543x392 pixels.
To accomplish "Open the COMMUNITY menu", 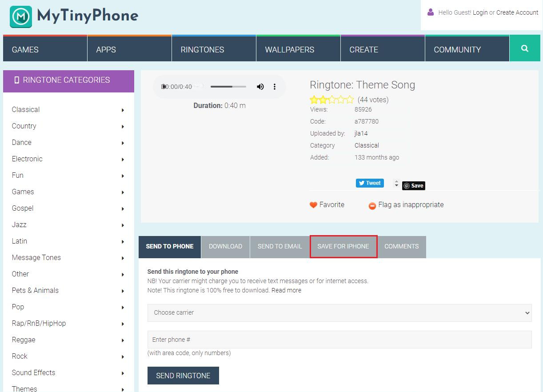I will point(467,48).
